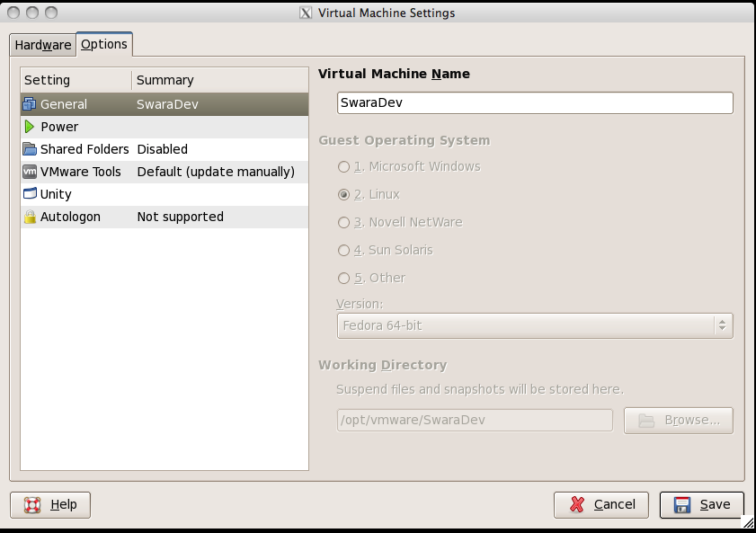Select the Shared Folders row label
756x533 pixels.
click(x=84, y=149)
